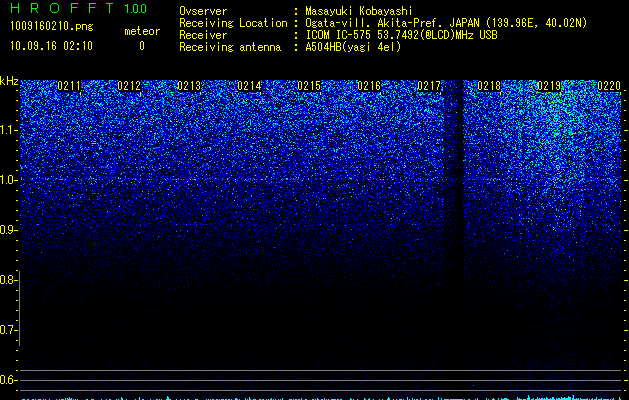The height and width of the screenshot is (400, 629).
Task: Click the 1.0 kHz axis label
Action: click(x=9, y=180)
